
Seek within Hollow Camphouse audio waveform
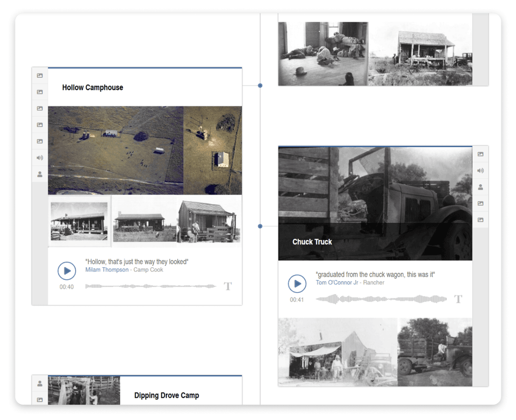click(151, 286)
